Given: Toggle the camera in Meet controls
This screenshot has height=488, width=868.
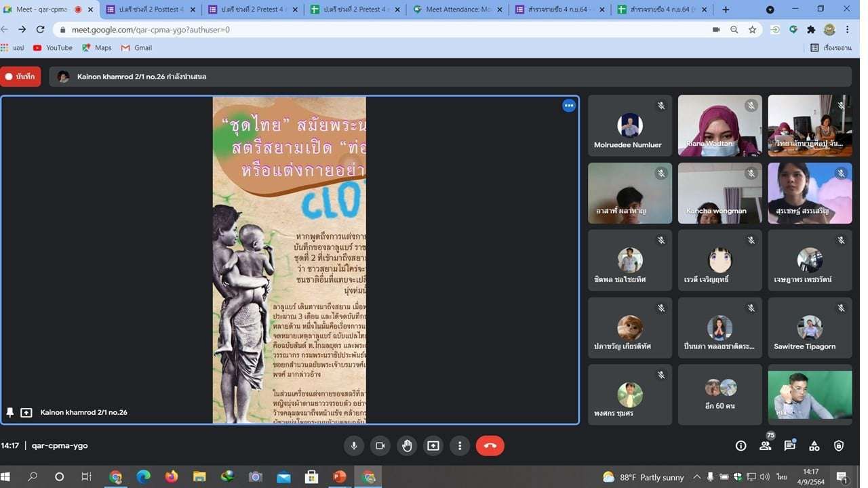Looking at the screenshot, I should tap(380, 445).
